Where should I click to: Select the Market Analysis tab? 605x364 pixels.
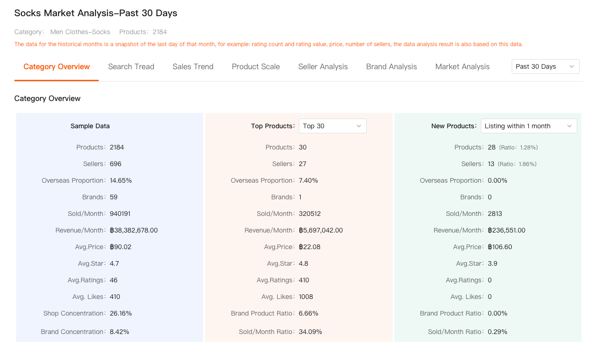pos(462,66)
